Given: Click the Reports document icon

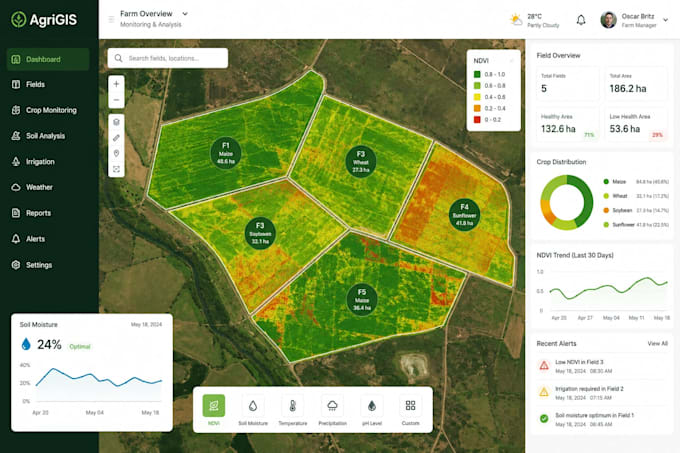Looking at the screenshot, I should [x=16, y=213].
